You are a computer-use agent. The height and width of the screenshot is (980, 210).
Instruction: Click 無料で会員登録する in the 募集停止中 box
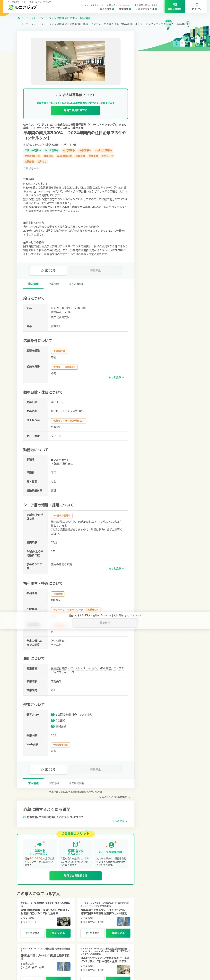tap(75, 110)
